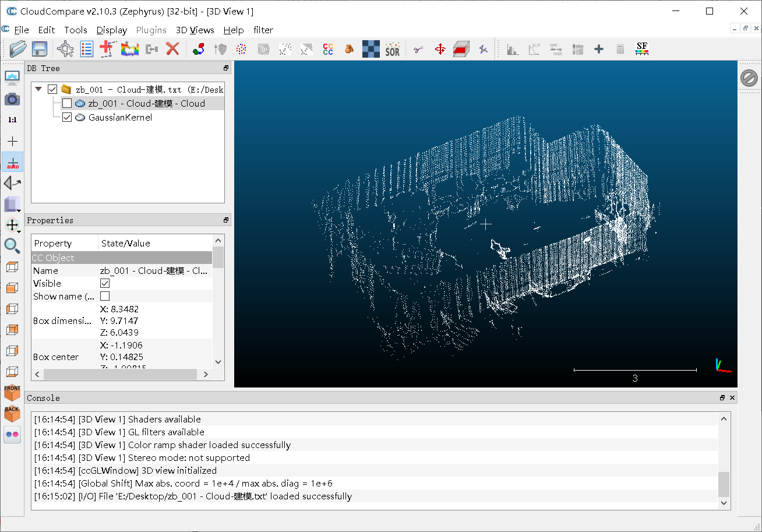Image resolution: width=762 pixels, height=532 pixels.
Task: Click the 3D view center cross marker
Action: click(x=485, y=224)
